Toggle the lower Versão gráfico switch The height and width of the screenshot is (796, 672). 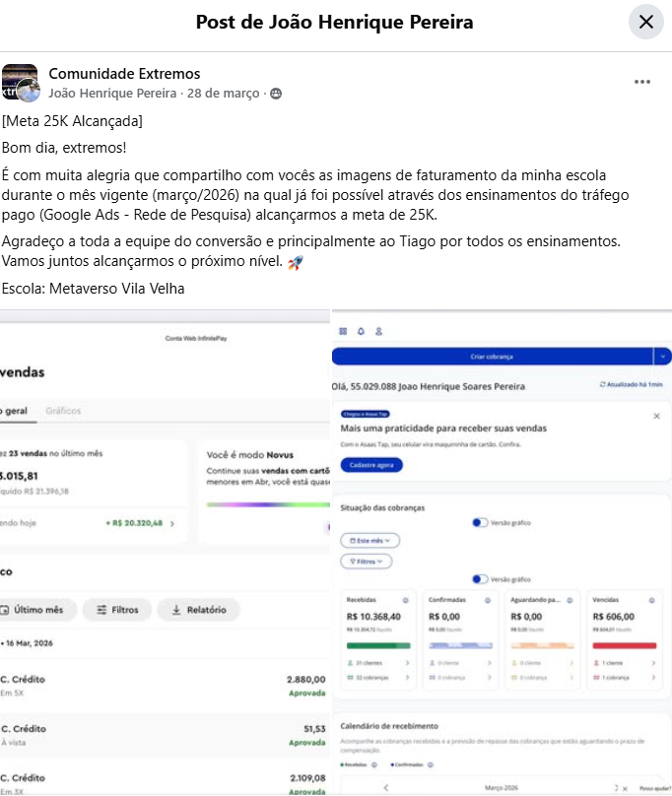tap(480, 579)
